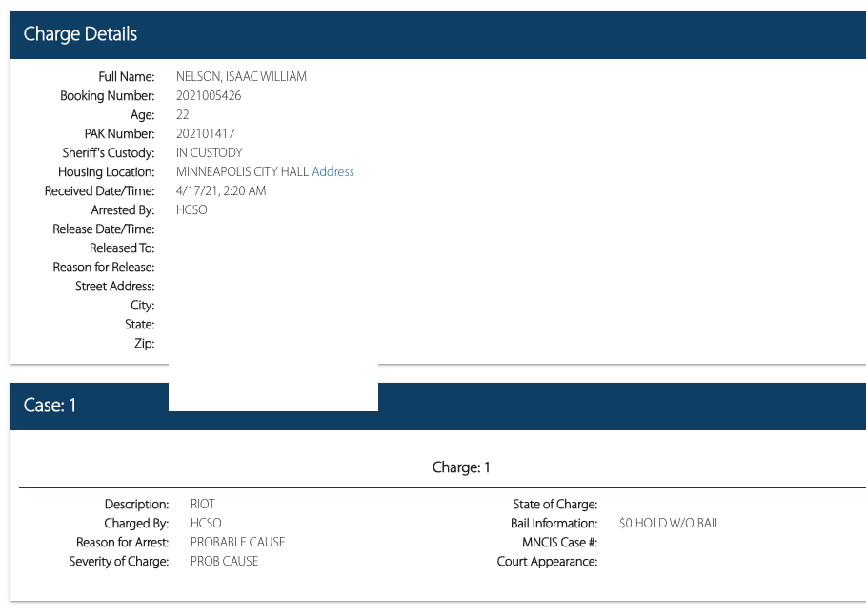Select the IN CUSTODY status text
Screen dimensions: 866x616
210,153
